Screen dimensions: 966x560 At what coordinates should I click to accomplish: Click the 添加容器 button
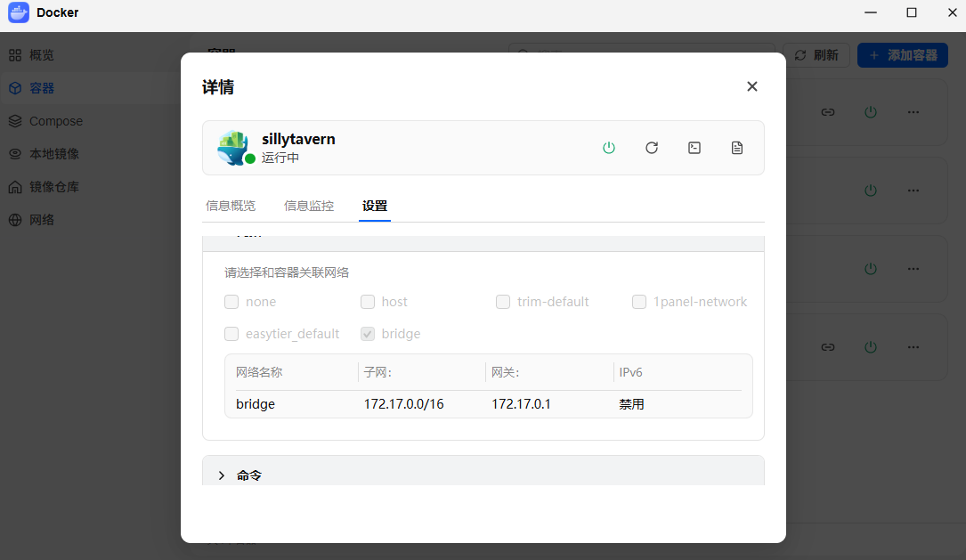[903, 55]
